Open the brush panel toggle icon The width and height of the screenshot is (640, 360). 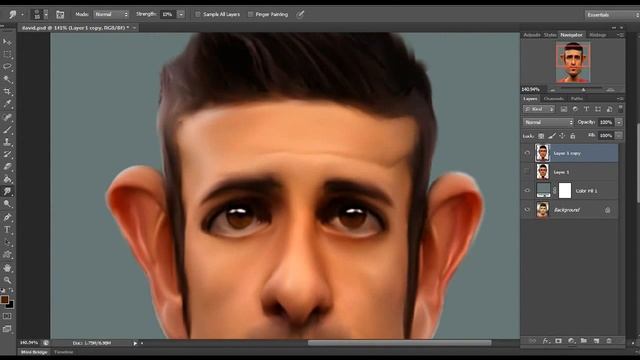(x=60, y=15)
